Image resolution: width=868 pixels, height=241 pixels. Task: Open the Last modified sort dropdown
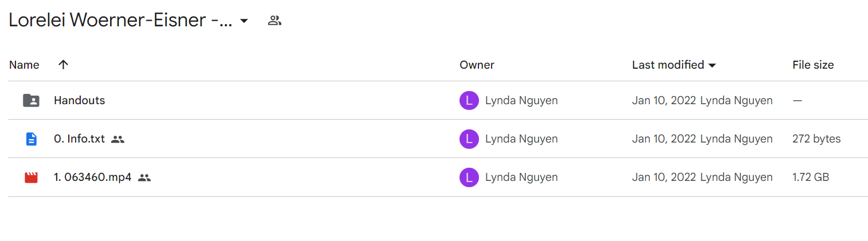click(x=712, y=65)
